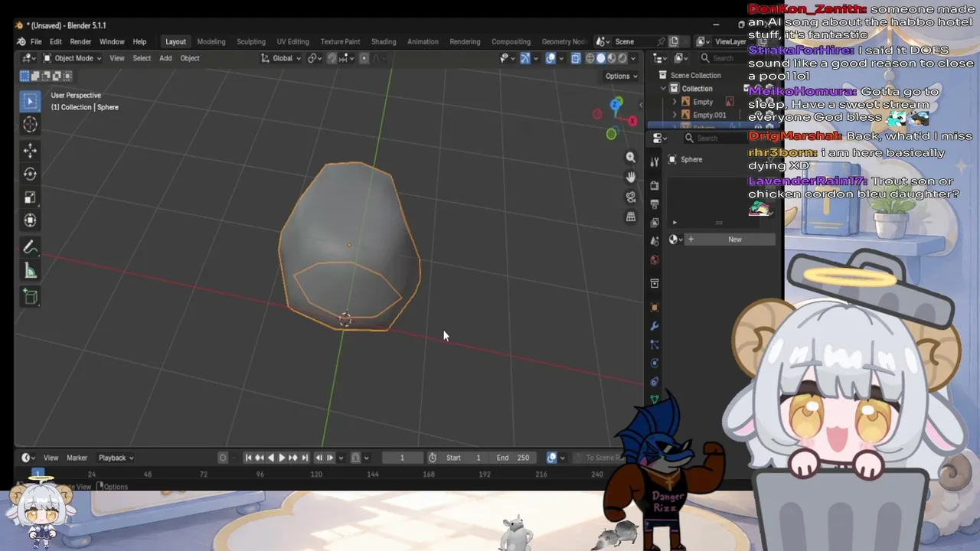Viewport: 980px width, 551px height.
Task: Open Object Mode dropdown
Action: [72, 58]
